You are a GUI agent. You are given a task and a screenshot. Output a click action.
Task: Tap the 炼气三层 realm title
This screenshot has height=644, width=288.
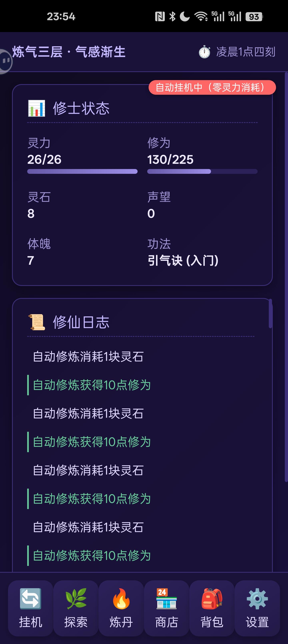(x=69, y=52)
